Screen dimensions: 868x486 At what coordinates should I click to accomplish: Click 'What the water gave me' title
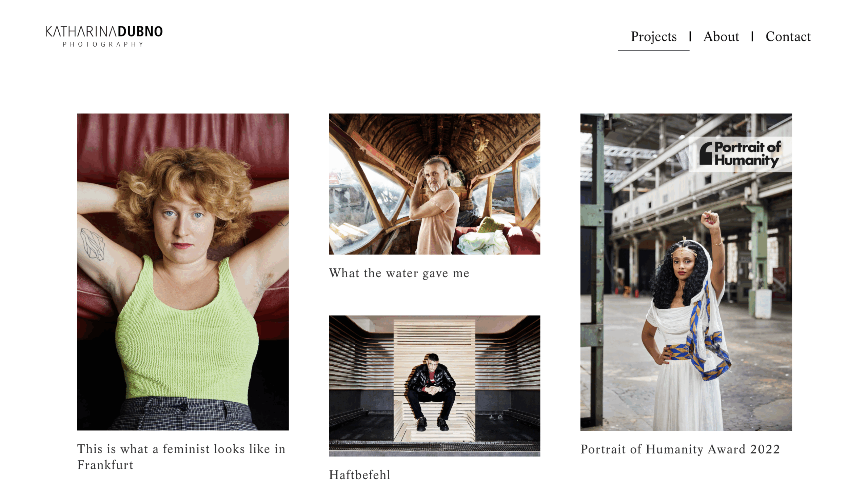coord(399,273)
